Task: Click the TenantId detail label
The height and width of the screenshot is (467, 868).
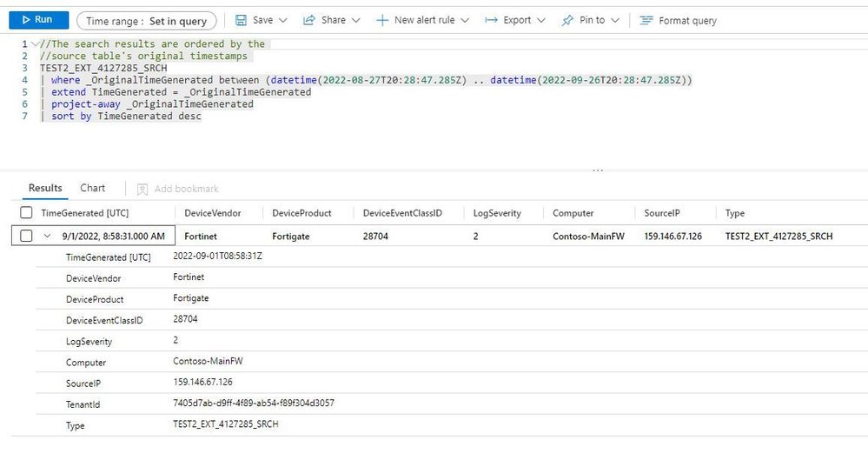Action: 83,404
